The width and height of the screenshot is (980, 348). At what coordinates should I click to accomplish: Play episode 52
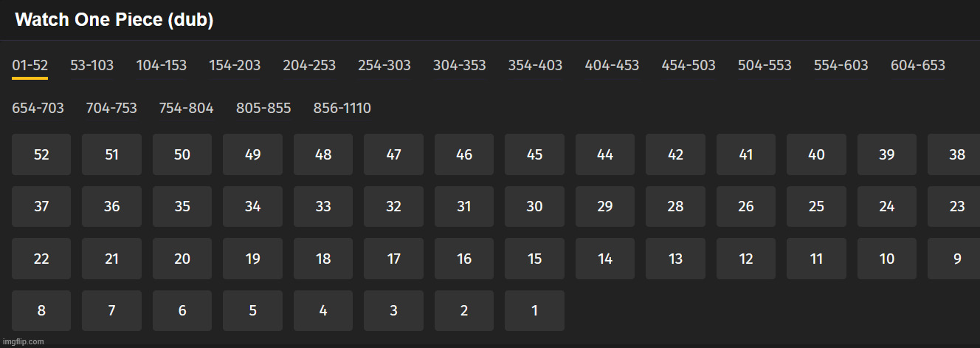(x=41, y=154)
